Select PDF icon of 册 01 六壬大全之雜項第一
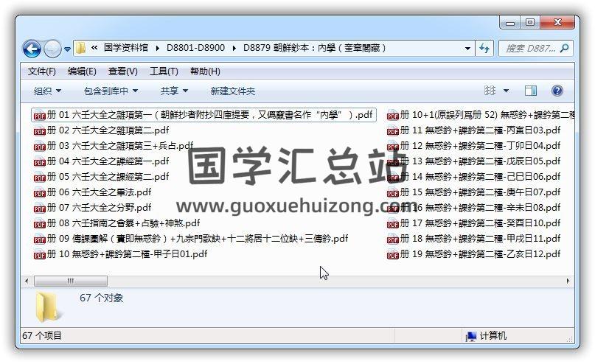The image size is (595, 364). 40,116
